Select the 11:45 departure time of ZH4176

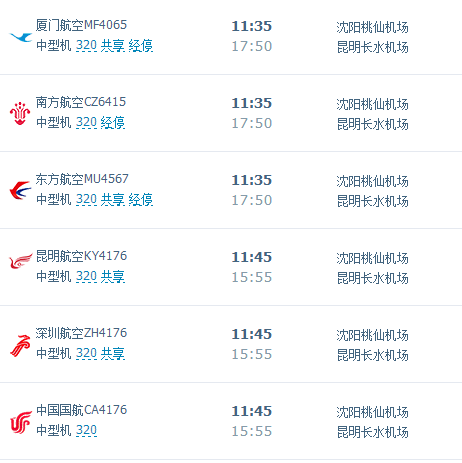(x=252, y=334)
